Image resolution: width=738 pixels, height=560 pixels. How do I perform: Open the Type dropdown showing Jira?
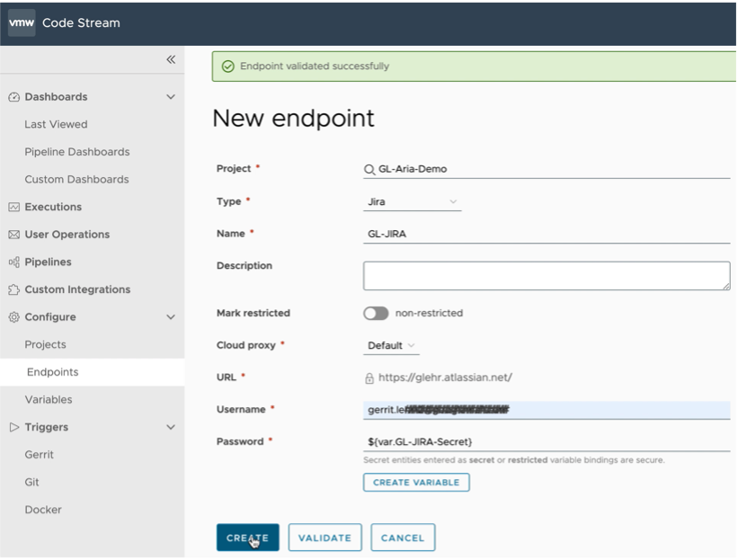pyautogui.click(x=412, y=202)
